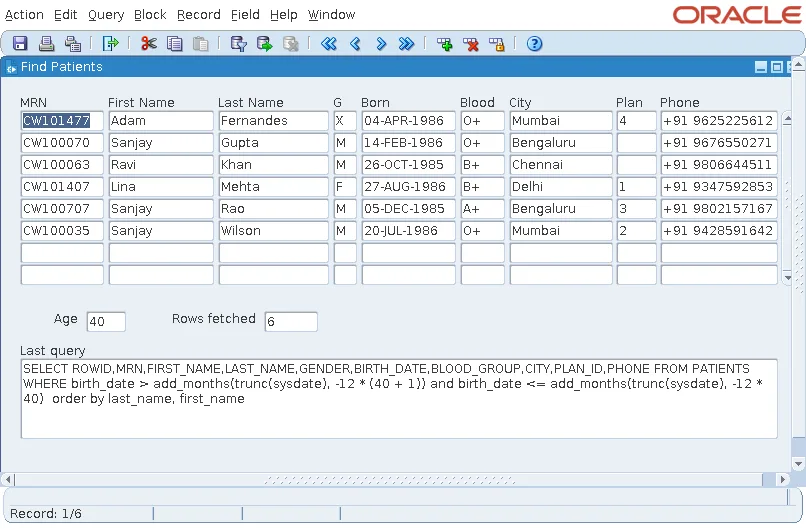Click the Rows fetched field
This screenshot has width=806, height=529.
point(291,322)
